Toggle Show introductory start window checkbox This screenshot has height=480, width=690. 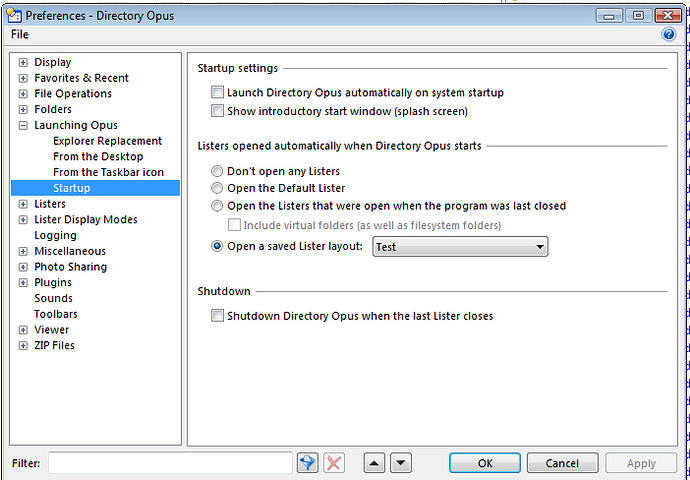point(217,110)
